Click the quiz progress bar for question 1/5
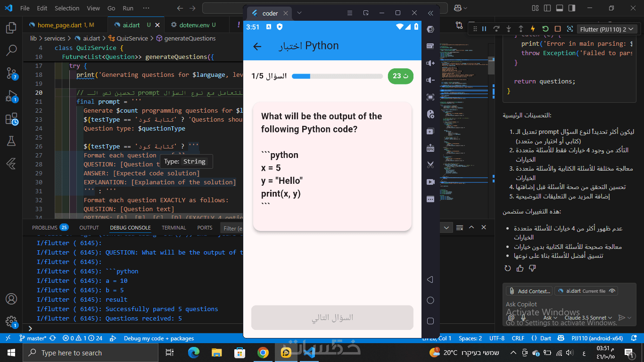644x362 pixels. coord(337,76)
